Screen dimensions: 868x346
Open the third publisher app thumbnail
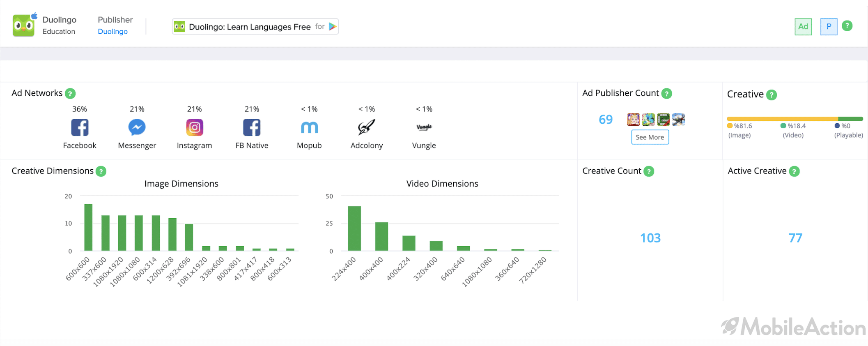pos(663,120)
